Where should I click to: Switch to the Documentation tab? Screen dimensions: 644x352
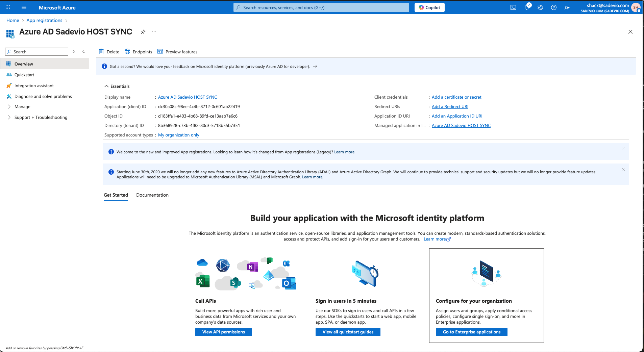coord(152,195)
